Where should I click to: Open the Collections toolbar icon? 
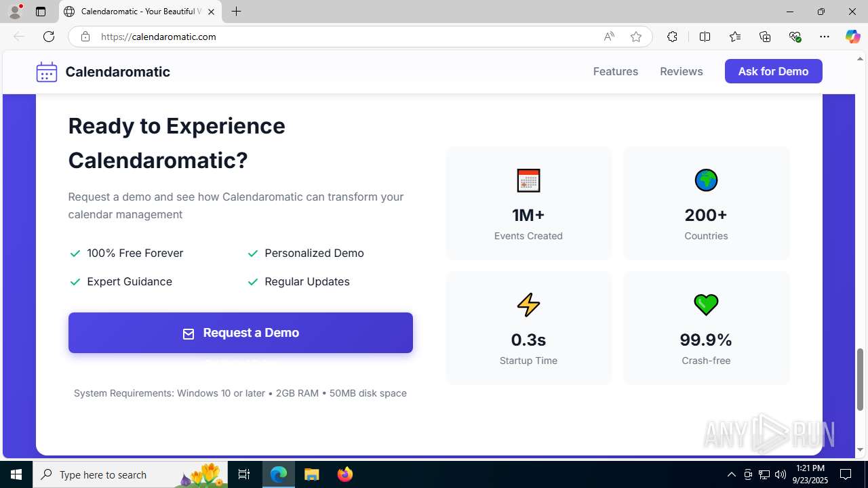click(765, 37)
